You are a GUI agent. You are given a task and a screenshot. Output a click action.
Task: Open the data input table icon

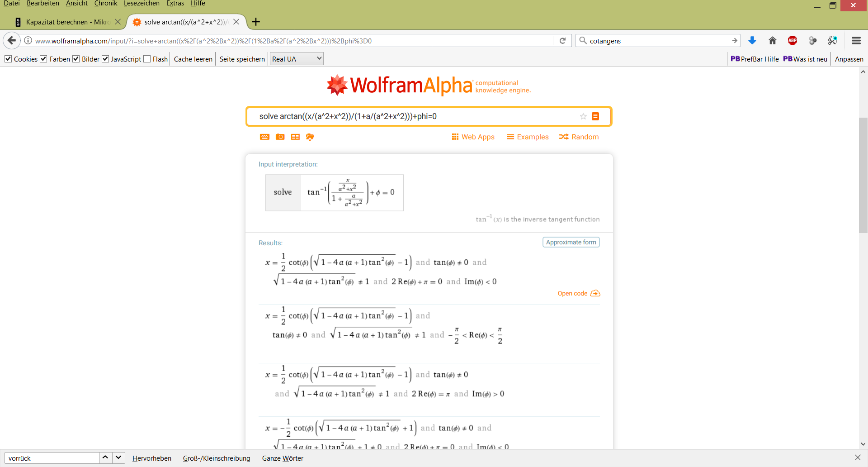tap(295, 137)
